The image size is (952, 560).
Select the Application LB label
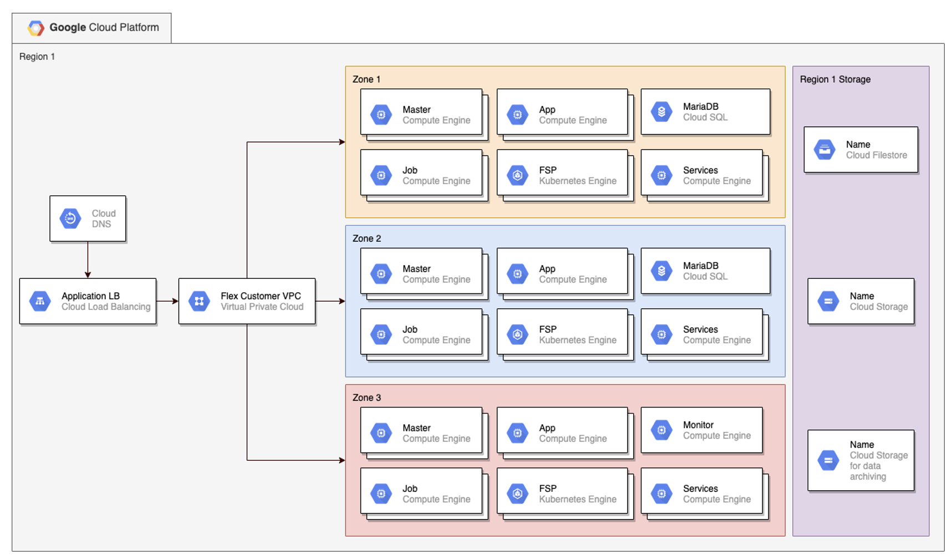pos(90,296)
